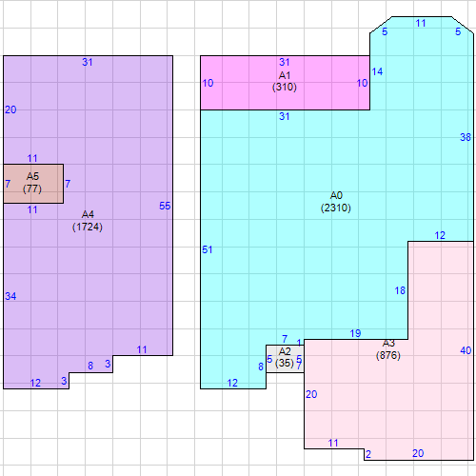Select the 2 dimension at A3's bottom notch
This screenshot has width=476, height=476.
pos(368,454)
